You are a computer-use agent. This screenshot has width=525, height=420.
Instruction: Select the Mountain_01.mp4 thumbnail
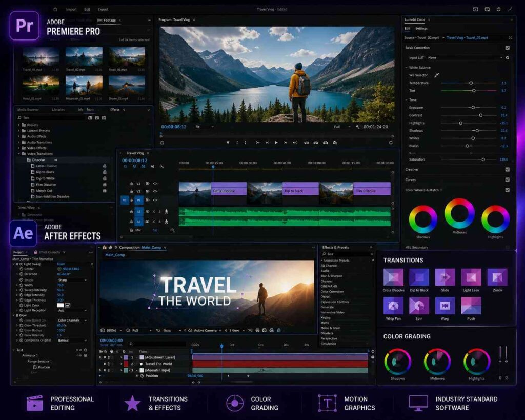pos(84,85)
